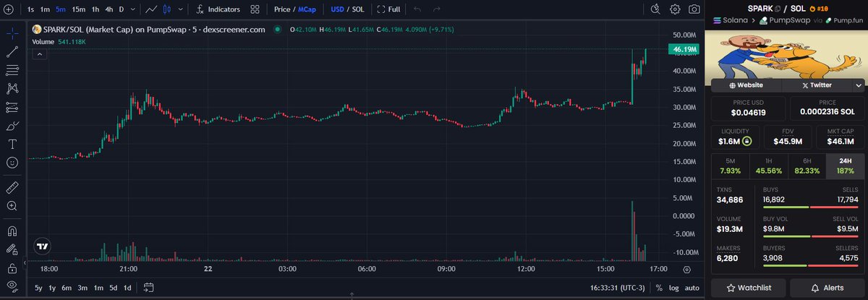Switch chart to Price mode
This screenshot has height=300, width=868.
283,9
